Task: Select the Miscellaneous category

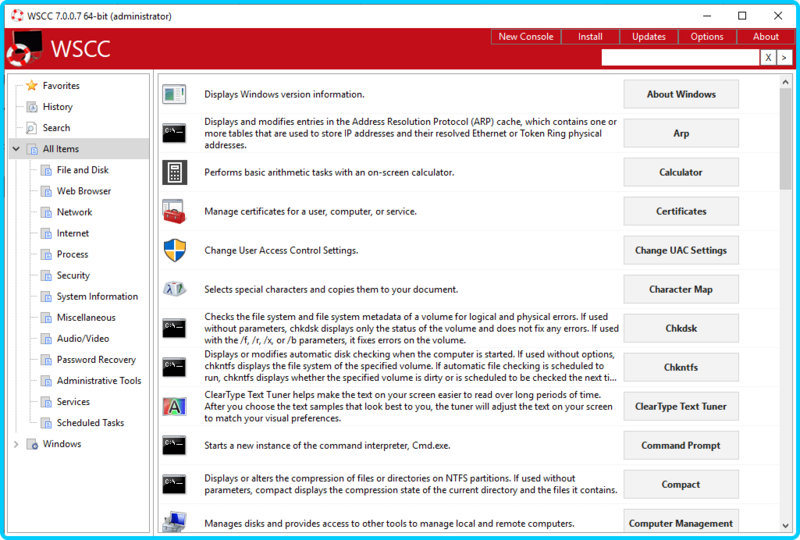Action: pyautogui.click(x=86, y=317)
